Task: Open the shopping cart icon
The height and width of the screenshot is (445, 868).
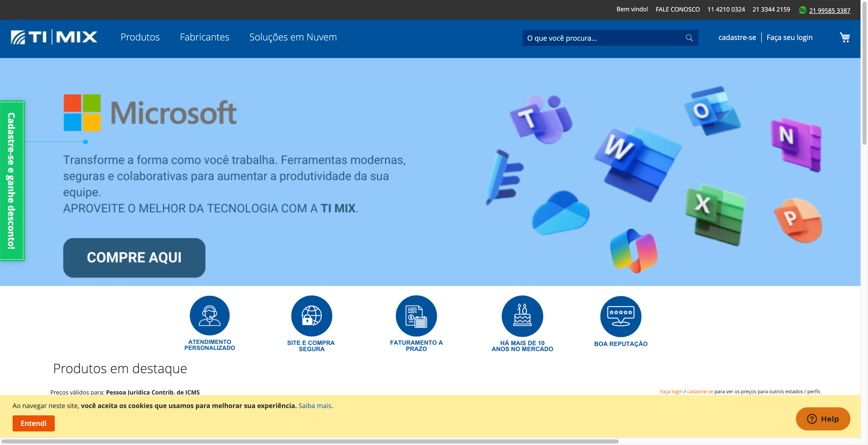Action: pyautogui.click(x=844, y=37)
